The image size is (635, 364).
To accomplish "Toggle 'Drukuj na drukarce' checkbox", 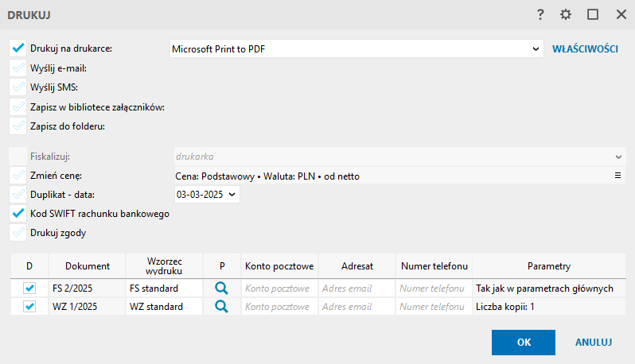I will click(19, 48).
